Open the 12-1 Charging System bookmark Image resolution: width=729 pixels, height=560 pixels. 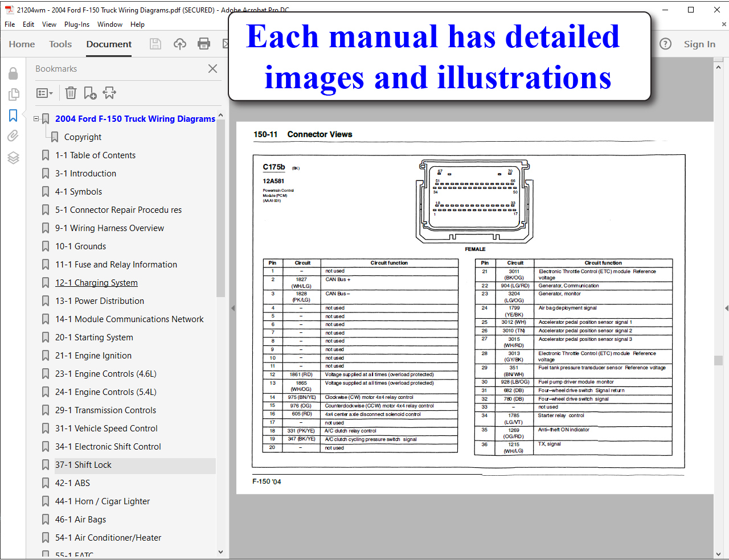(x=96, y=283)
